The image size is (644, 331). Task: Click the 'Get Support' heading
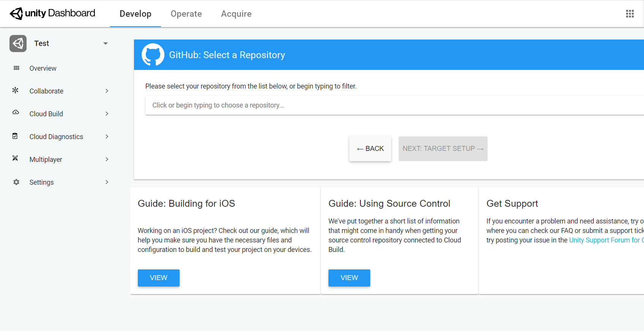pos(512,204)
